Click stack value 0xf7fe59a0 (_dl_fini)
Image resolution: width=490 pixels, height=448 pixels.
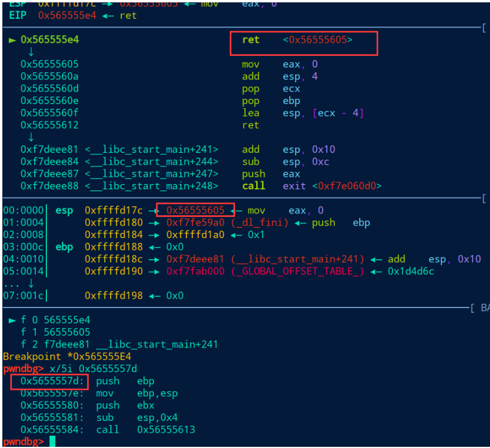click(227, 223)
